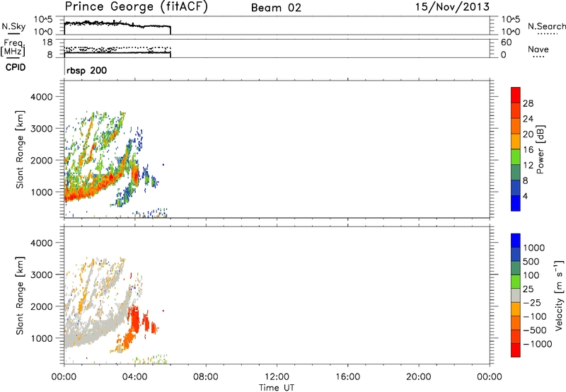Image resolution: width=566 pixels, height=392 pixels.
Task: Click the 28 dB power scale value
Action: point(528,103)
